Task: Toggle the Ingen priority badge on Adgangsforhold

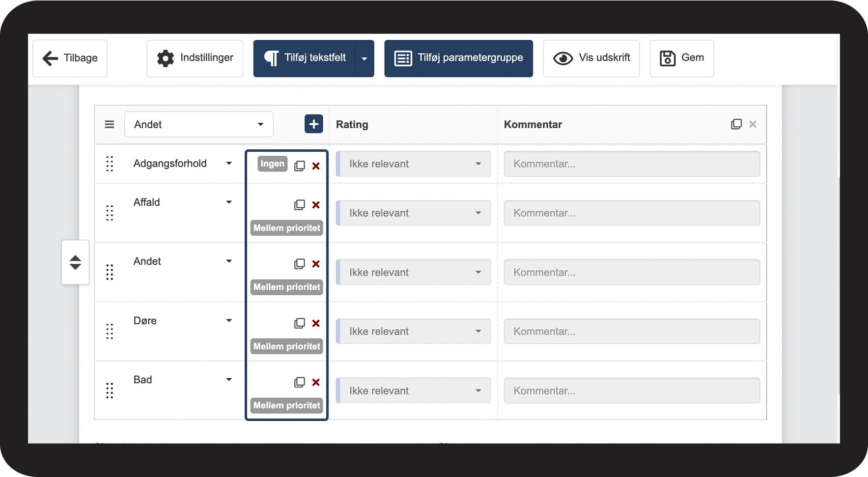Action: 272,164
